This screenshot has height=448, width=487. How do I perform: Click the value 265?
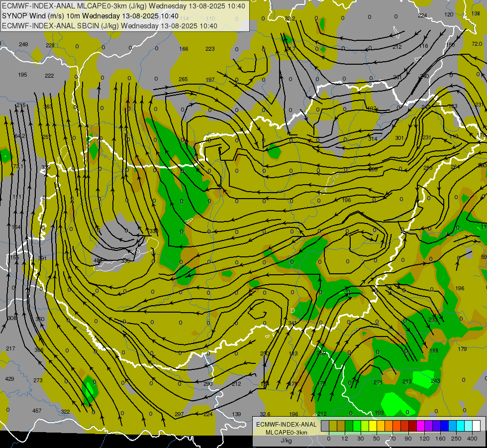point(183,79)
